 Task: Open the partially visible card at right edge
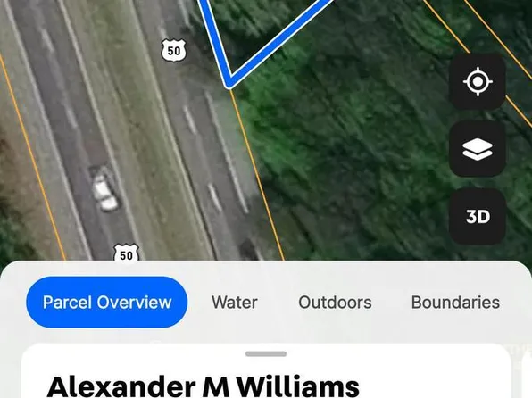pyautogui.click(x=528, y=373)
